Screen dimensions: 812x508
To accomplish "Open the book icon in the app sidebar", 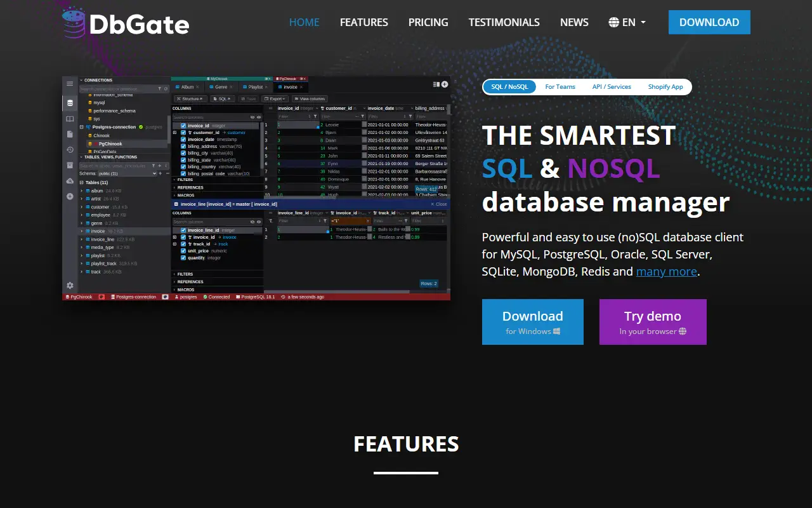I will 70,119.
